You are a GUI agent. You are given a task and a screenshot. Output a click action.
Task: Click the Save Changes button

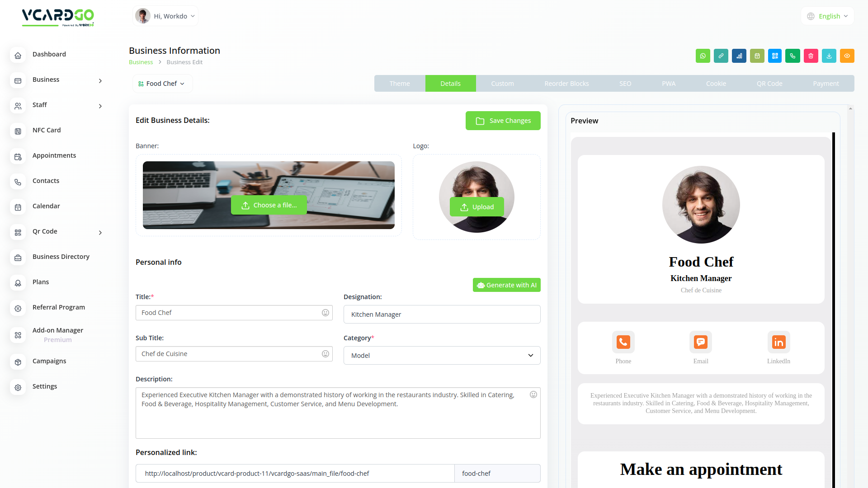click(x=503, y=121)
